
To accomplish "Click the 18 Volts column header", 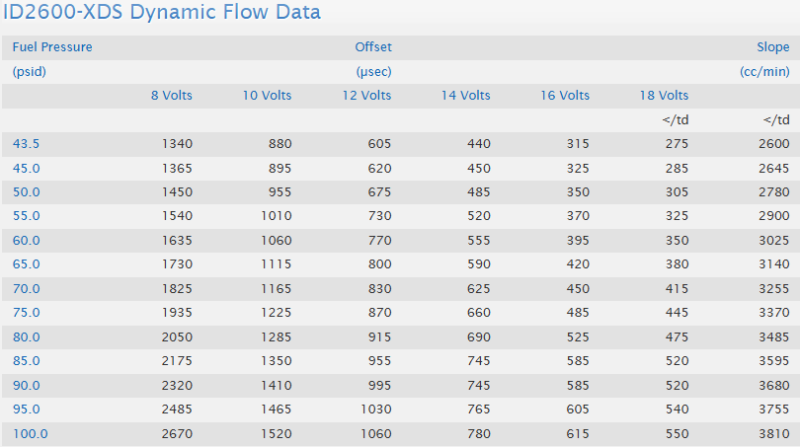I will point(662,96).
